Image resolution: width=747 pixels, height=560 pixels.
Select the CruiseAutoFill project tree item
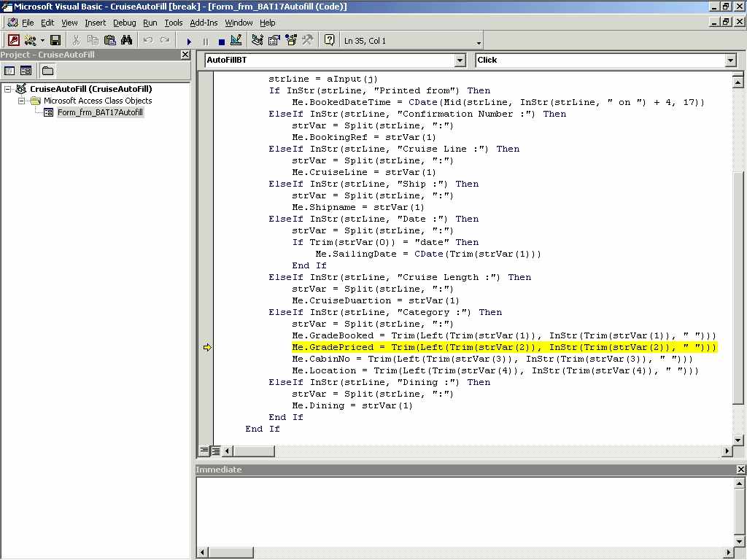click(x=90, y=89)
